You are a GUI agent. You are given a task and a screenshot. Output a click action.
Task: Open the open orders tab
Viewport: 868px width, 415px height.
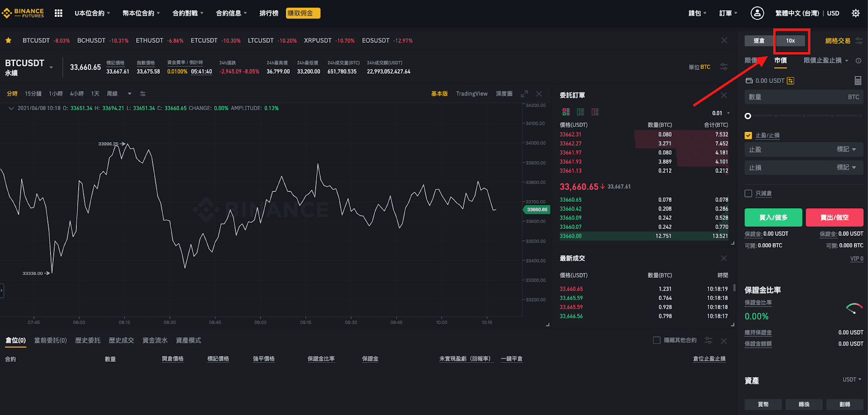tap(50, 341)
